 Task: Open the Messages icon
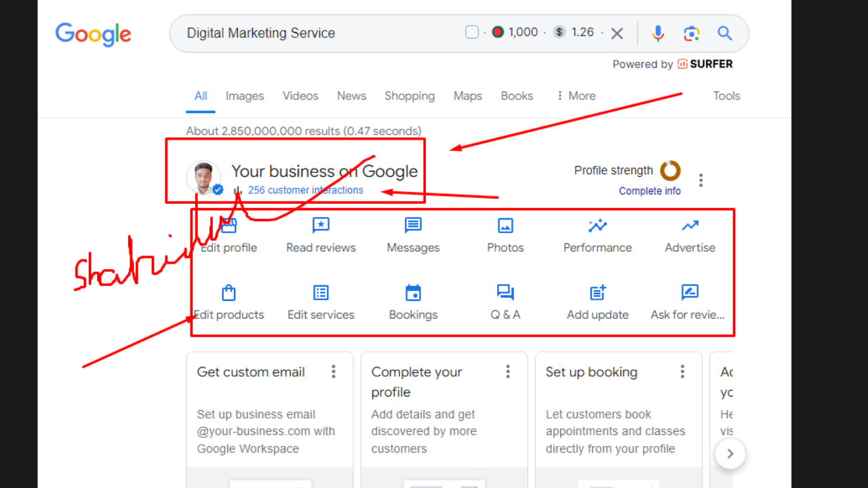pos(412,225)
